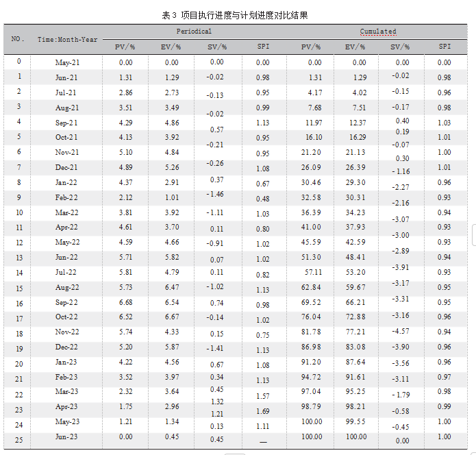This screenshot has height=455, width=476.
Task: Select cumulated EV value '21.13'
Action: point(355,152)
